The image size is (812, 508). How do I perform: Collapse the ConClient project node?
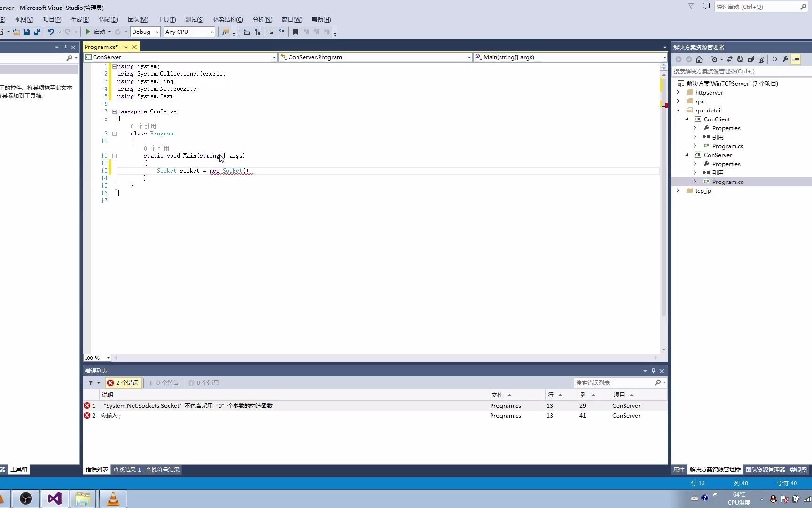[x=686, y=119]
